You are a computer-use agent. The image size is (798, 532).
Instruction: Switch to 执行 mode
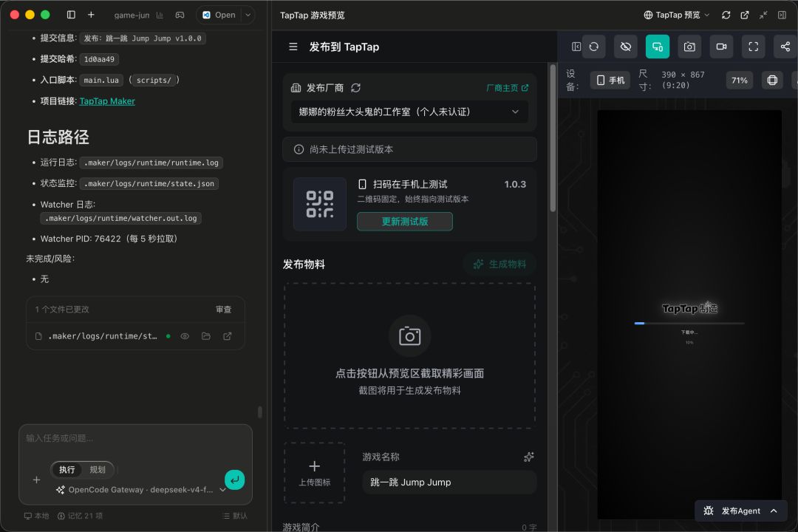pos(66,470)
